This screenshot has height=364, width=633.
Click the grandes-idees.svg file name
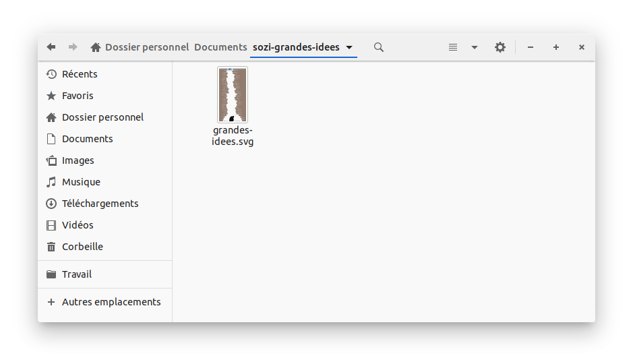pos(233,135)
